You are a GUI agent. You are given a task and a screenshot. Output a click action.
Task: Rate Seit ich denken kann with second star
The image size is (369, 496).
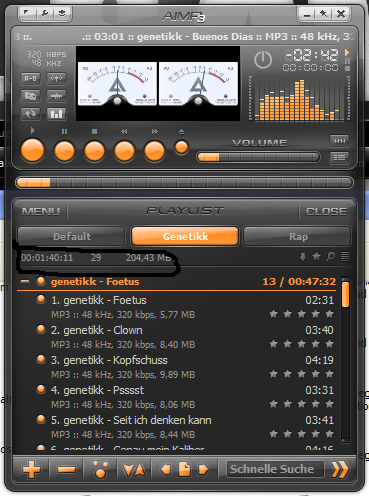[288, 434]
